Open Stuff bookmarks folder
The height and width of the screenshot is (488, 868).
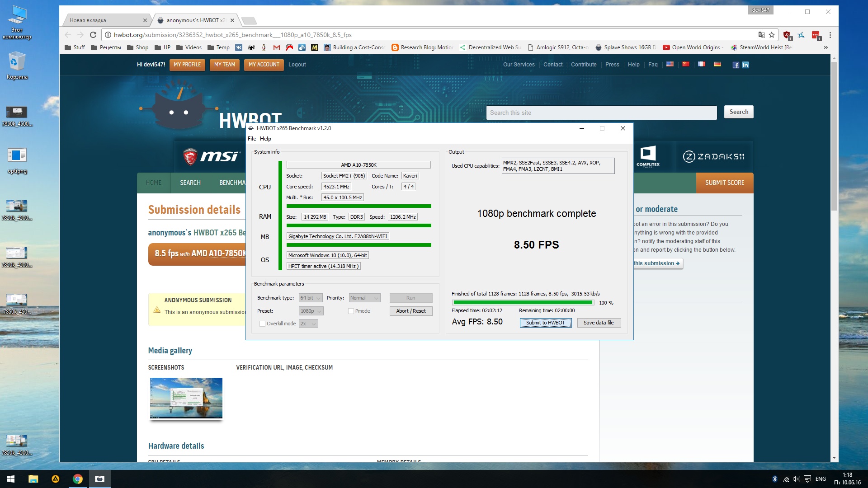(x=75, y=47)
